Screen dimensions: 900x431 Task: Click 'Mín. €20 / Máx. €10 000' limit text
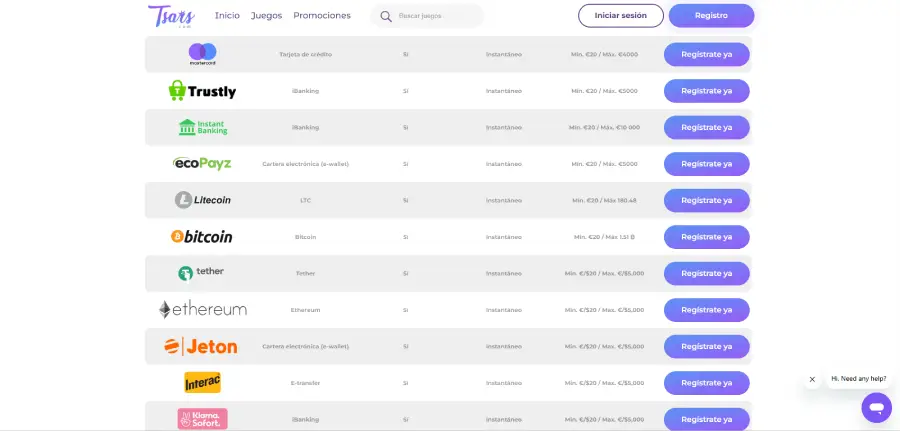click(x=604, y=127)
